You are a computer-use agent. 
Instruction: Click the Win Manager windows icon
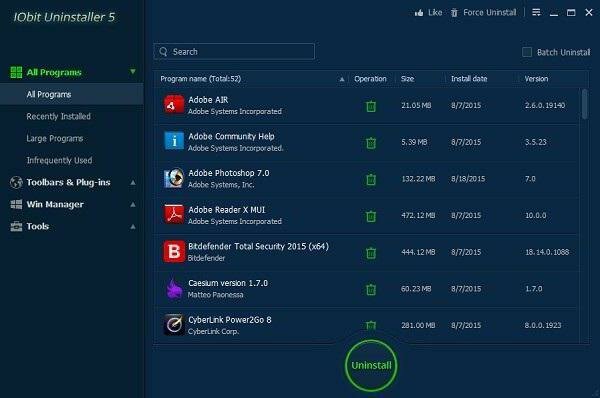(16, 204)
